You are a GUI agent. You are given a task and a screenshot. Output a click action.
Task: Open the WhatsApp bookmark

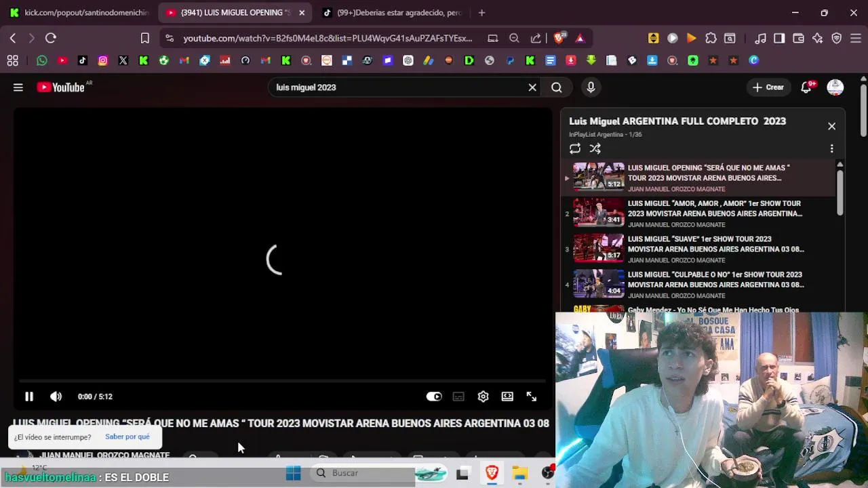pyautogui.click(x=42, y=60)
